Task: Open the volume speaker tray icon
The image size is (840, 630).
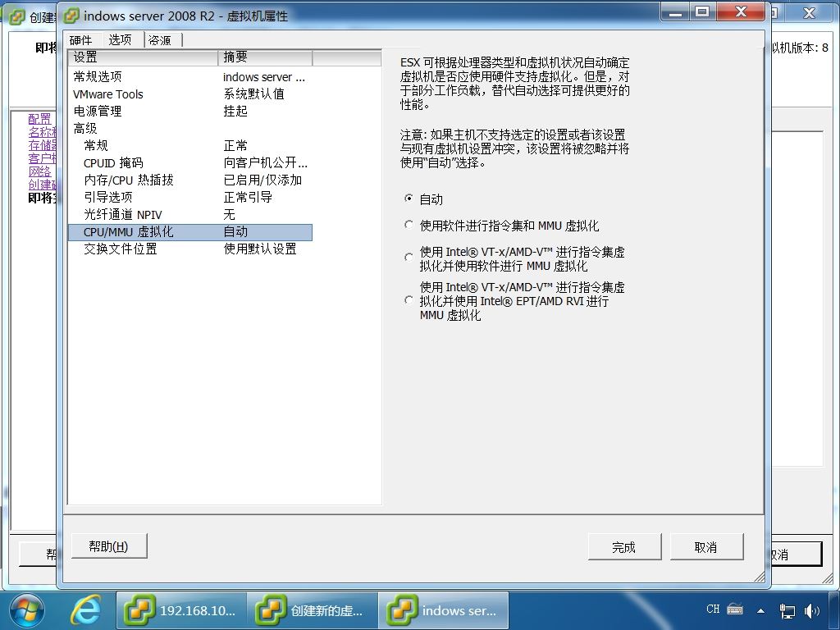Action: pos(811,610)
